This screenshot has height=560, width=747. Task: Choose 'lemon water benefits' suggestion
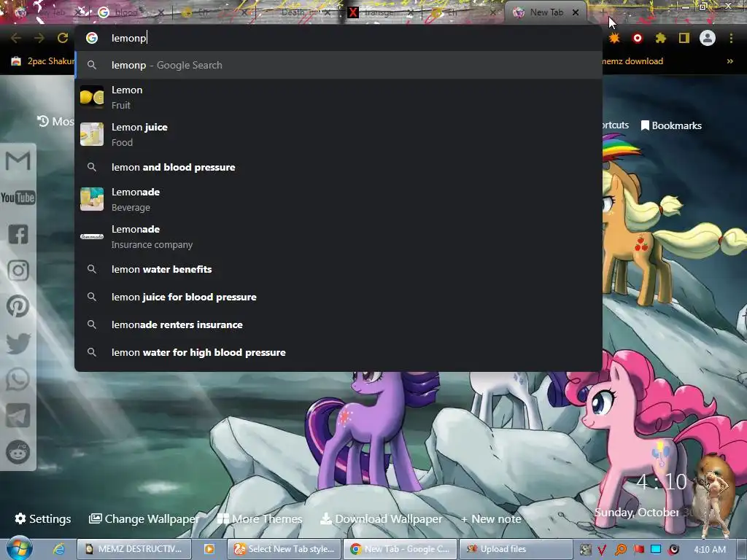[x=338, y=269]
